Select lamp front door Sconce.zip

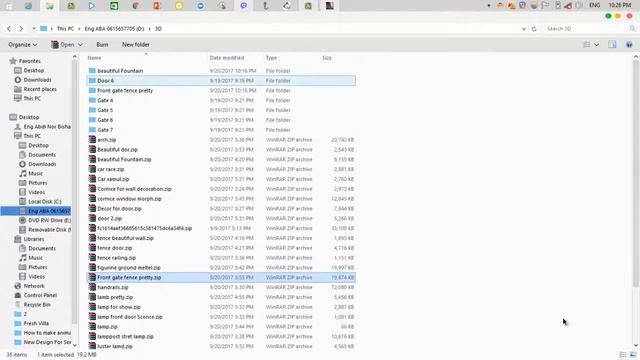(x=130, y=317)
